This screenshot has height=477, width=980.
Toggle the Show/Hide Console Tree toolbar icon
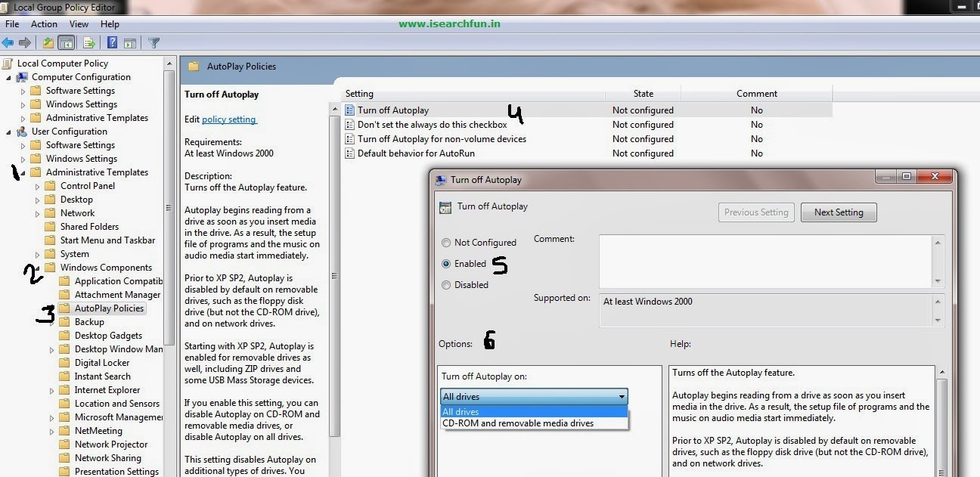coord(67,42)
